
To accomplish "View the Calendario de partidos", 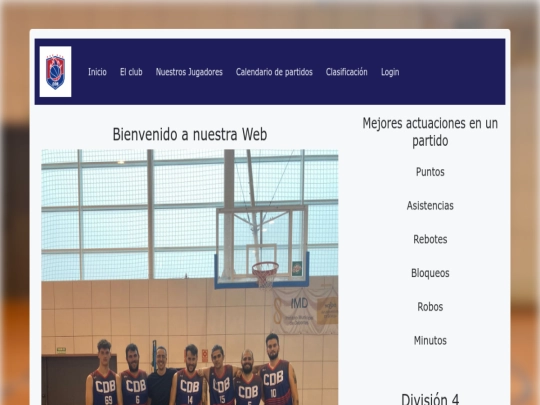I will click(x=274, y=72).
